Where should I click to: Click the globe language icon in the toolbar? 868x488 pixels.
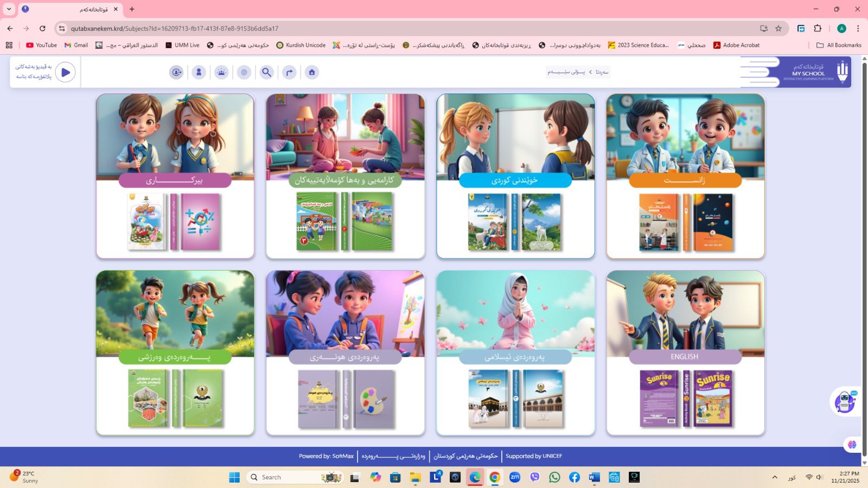244,72
